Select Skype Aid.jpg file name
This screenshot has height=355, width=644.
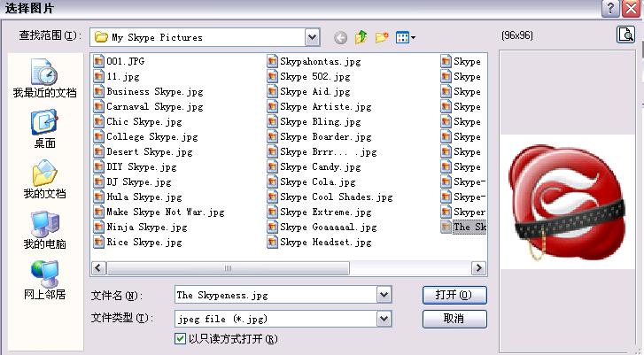tap(315, 91)
